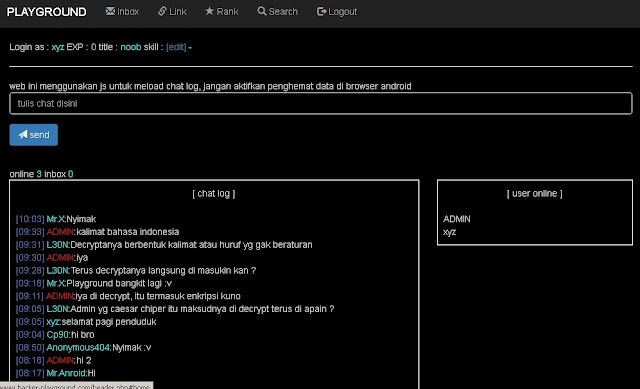Click the notice about penghemat data browser android
The height and width of the screenshot is (389, 640).
click(210, 86)
